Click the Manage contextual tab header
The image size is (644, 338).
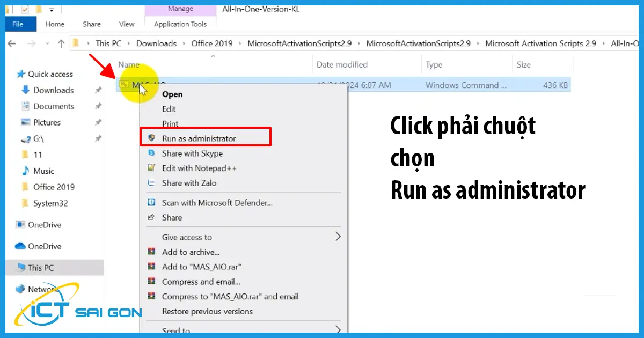pyautogui.click(x=180, y=9)
